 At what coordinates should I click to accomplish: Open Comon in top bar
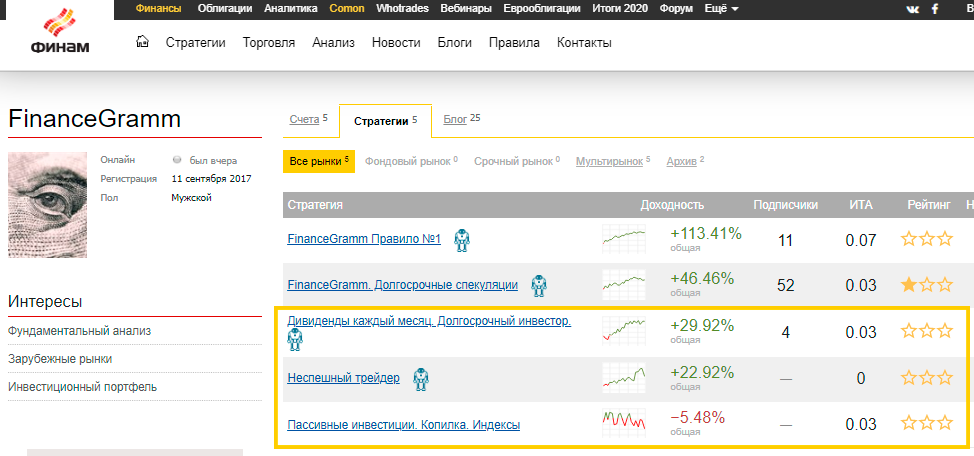pos(347,9)
